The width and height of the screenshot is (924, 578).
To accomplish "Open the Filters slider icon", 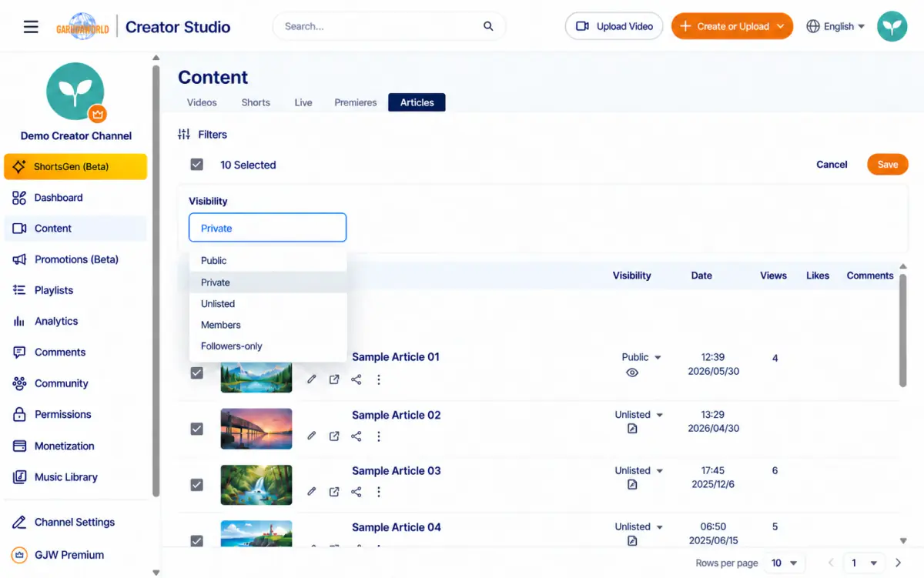I will click(183, 134).
